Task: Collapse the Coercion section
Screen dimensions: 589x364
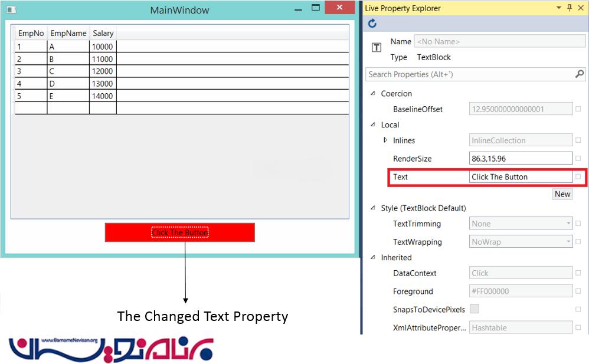Action: point(372,93)
